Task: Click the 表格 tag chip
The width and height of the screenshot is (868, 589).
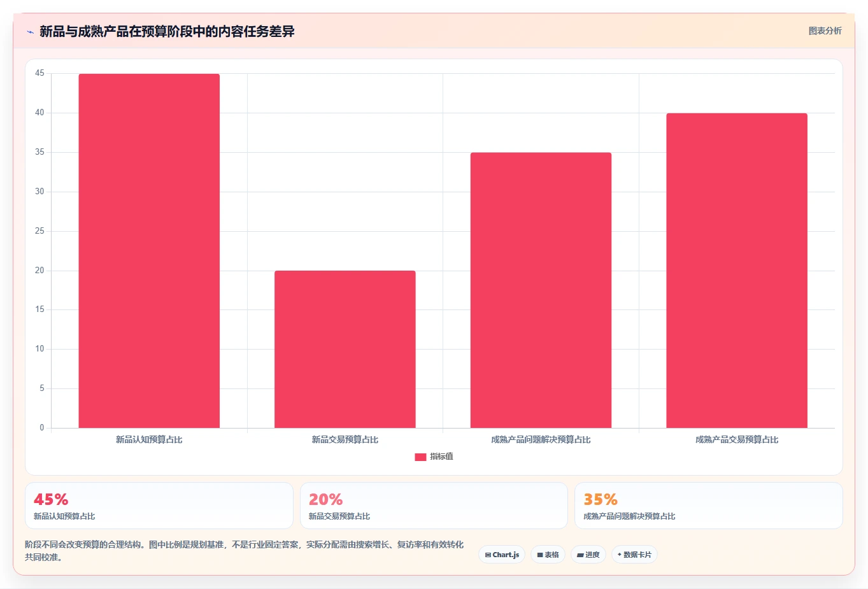Action: click(548, 555)
